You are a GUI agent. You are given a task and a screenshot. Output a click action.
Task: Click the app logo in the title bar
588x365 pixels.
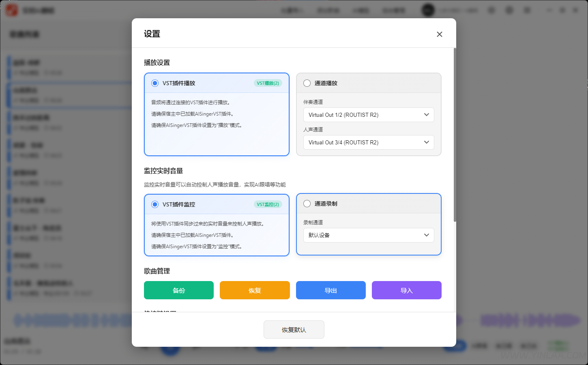pyautogui.click(x=11, y=10)
